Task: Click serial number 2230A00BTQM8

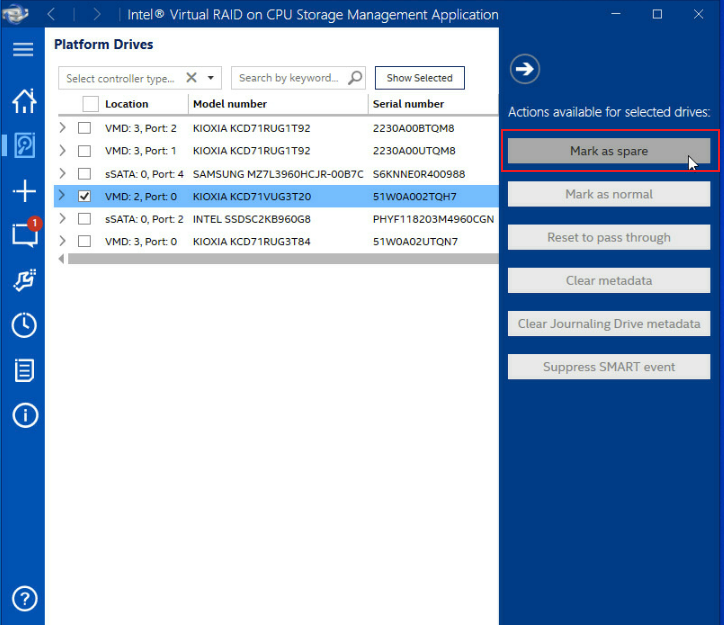Action: tap(413, 128)
